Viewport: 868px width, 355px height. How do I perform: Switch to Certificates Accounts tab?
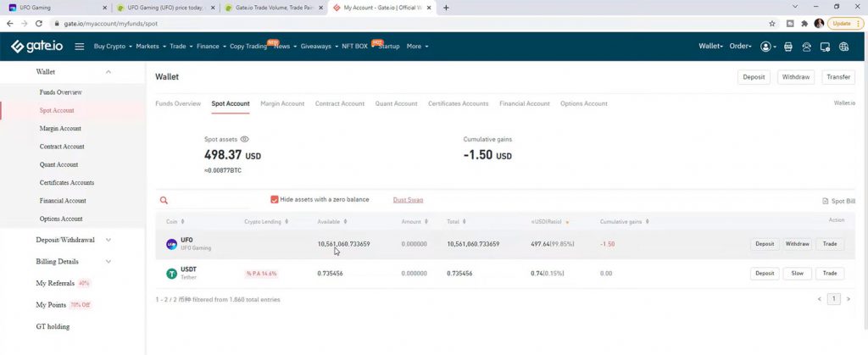pos(459,103)
